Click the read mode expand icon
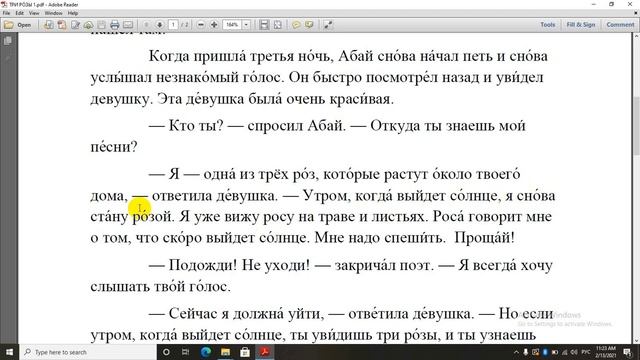This screenshot has height=360, width=640. pyautogui.click(x=328, y=25)
